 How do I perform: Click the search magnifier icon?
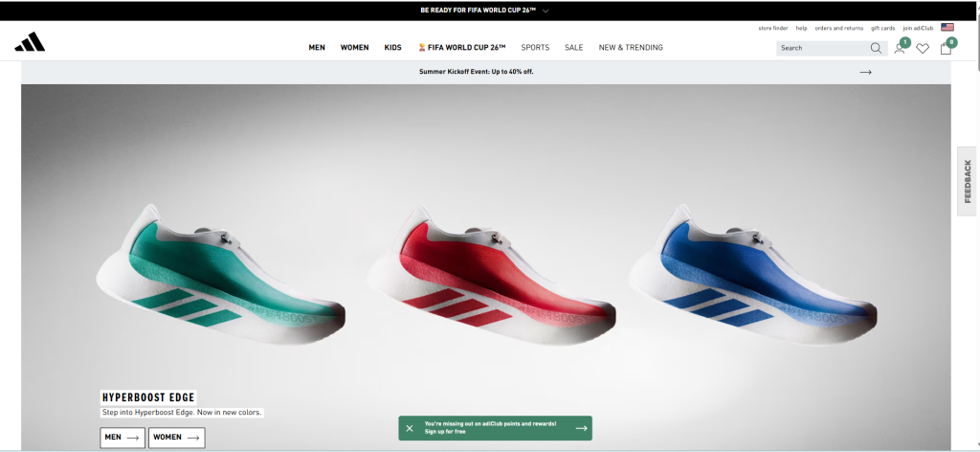click(x=876, y=48)
